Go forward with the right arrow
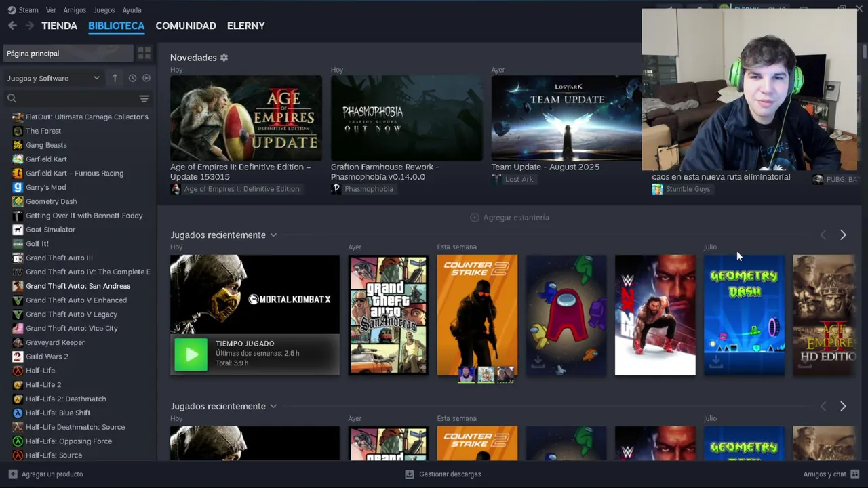Image resolution: width=868 pixels, height=488 pixels. [29, 26]
